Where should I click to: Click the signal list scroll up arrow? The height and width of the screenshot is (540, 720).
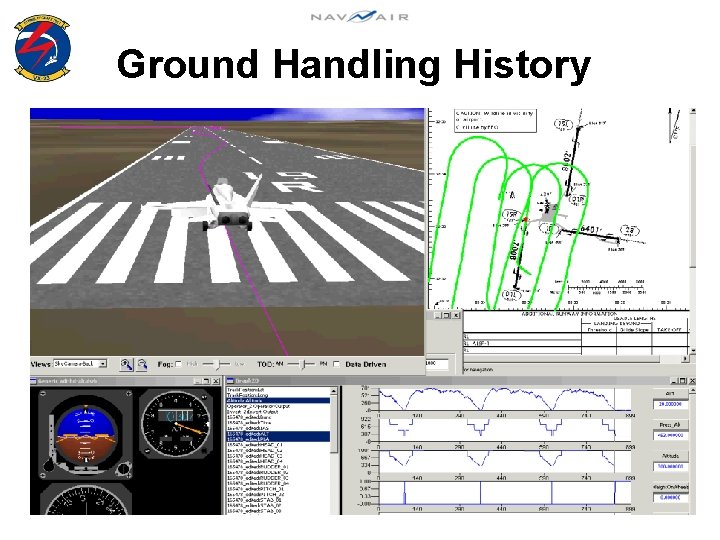(334, 391)
